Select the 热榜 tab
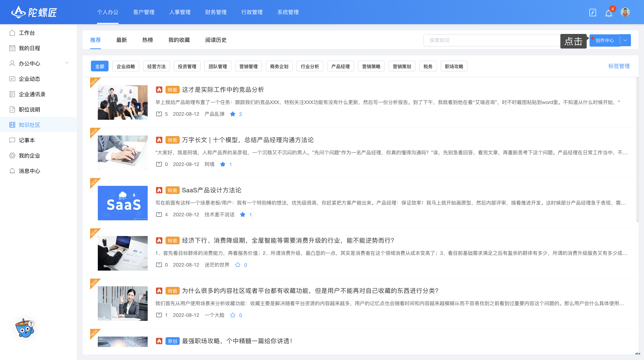Screen dimensions: 644x360 (x=147, y=40)
